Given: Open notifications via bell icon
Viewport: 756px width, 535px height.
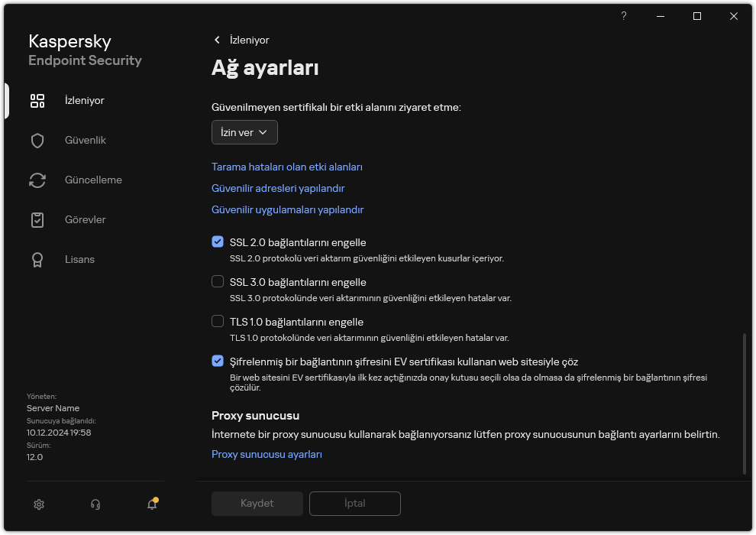Looking at the screenshot, I should coord(151,506).
